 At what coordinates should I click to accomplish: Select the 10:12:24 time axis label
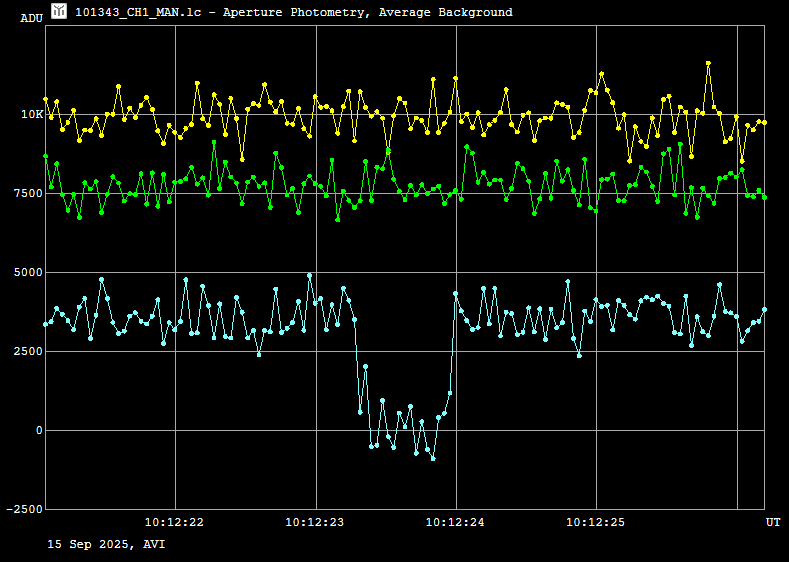pyautogui.click(x=456, y=522)
